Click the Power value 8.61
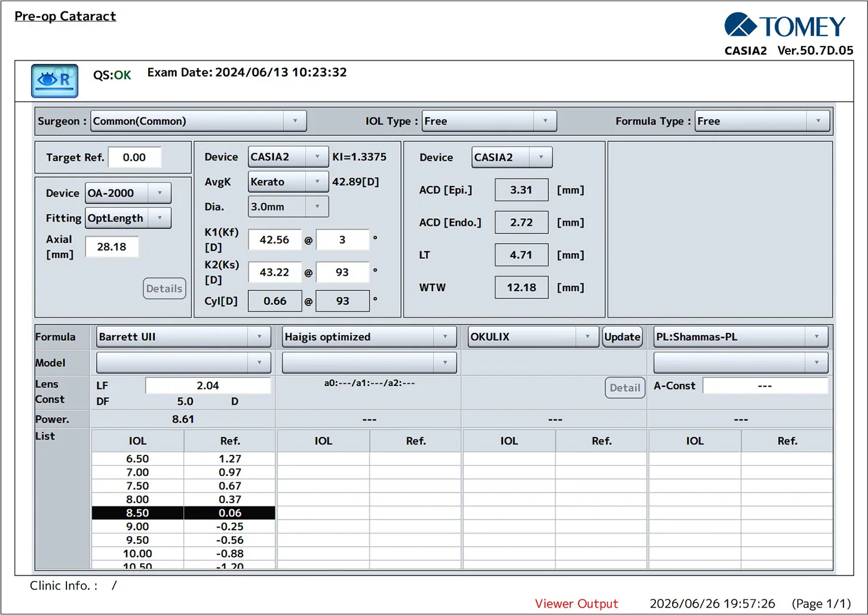This screenshot has width=868, height=615. click(183, 419)
